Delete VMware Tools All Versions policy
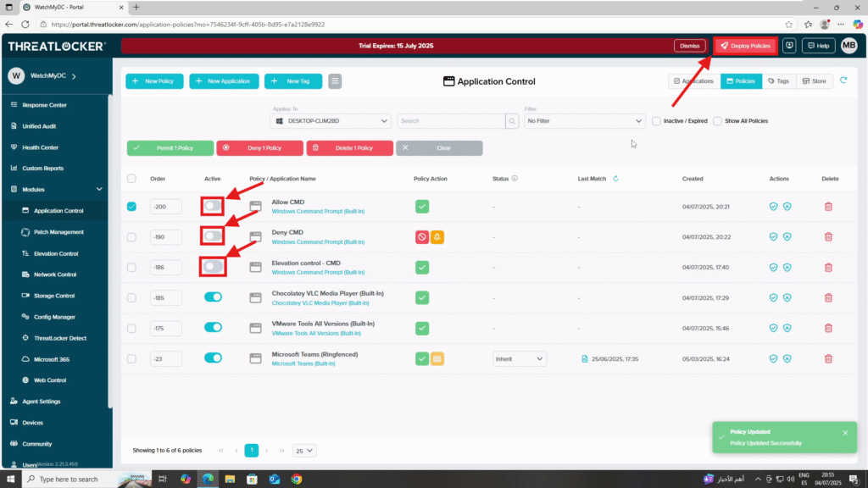 pos(828,328)
